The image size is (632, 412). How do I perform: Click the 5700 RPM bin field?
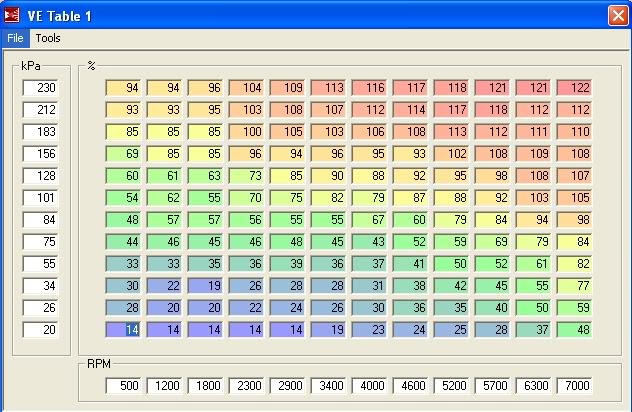click(493, 386)
